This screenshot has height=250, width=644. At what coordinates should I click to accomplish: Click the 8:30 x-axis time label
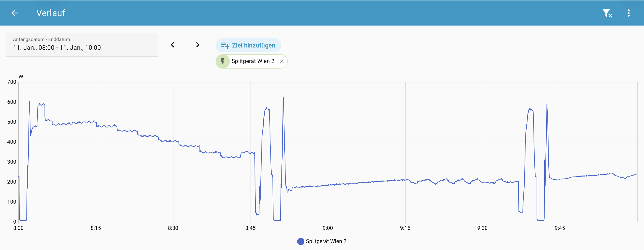pyautogui.click(x=173, y=228)
